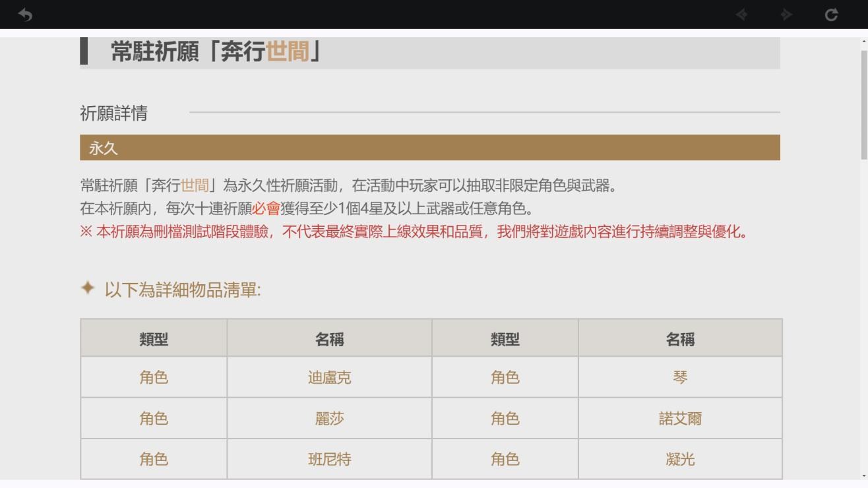This screenshot has height=488, width=868.
Task: Click the reload page icon
Action: [x=831, y=15]
